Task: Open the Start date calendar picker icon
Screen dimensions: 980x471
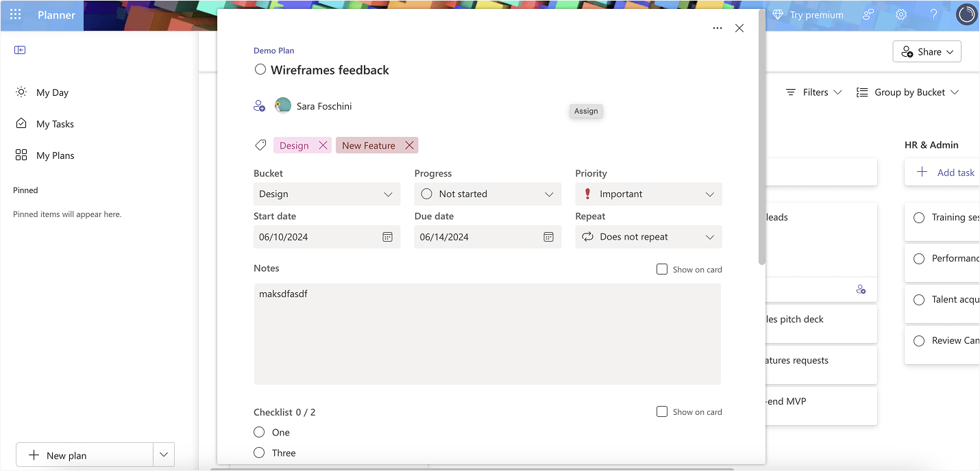Action: pyautogui.click(x=387, y=237)
